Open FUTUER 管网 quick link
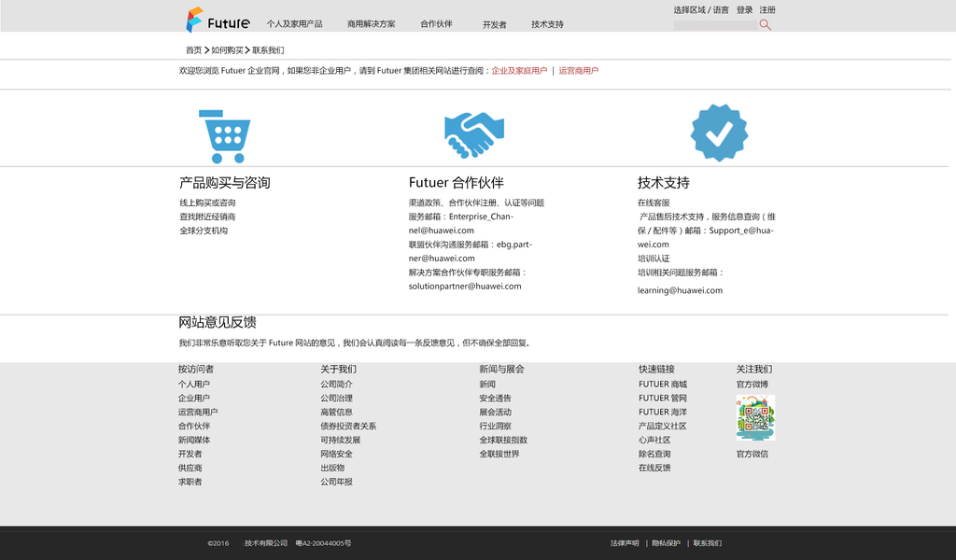 tap(663, 398)
